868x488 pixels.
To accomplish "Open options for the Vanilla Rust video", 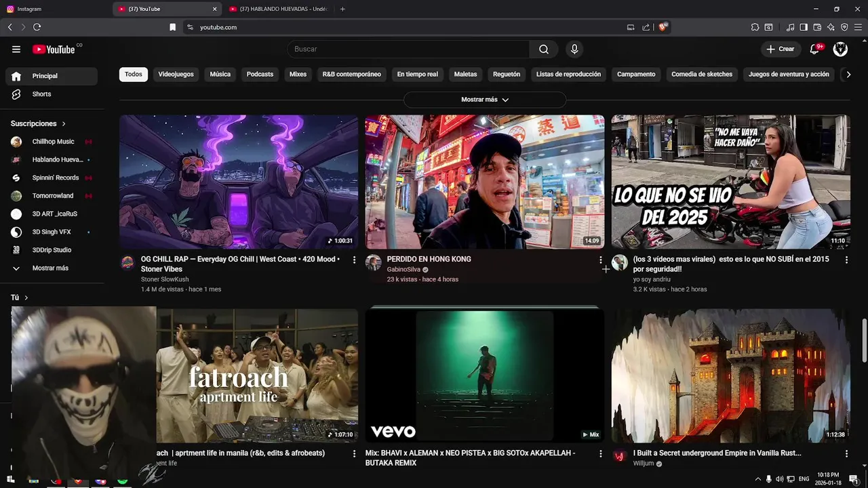I will pyautogui.click(x=846, y=453).
